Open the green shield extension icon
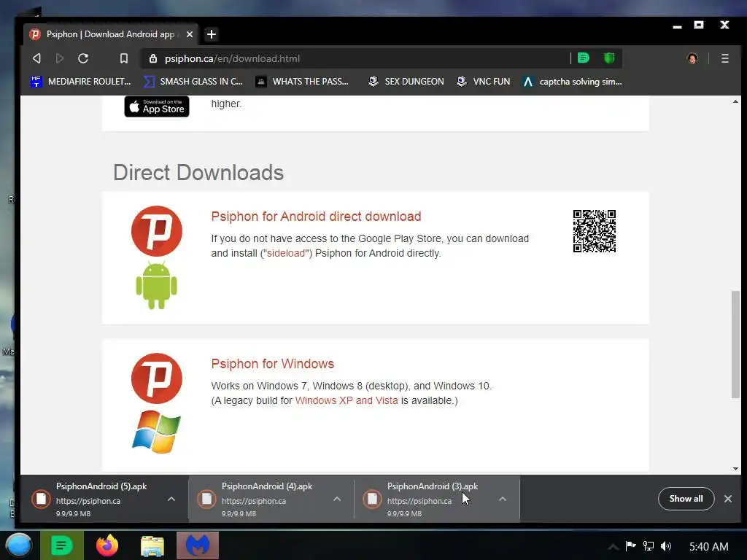This screenshot has height=560, width=747. coord(609,58)
